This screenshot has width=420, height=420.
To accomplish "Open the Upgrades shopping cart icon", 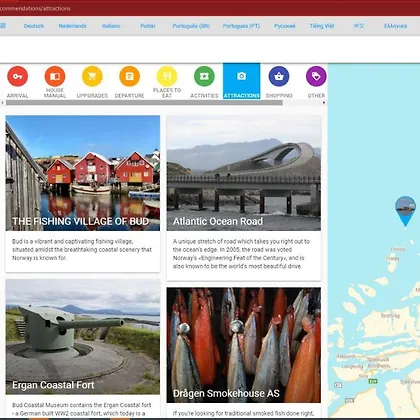I will point(92,76).
